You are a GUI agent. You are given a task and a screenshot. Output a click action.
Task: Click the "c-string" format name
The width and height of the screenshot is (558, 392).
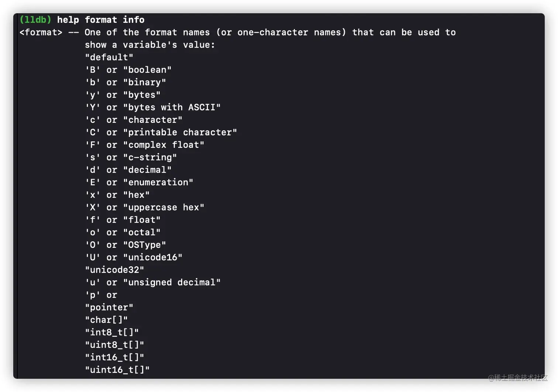coord(150,157)
